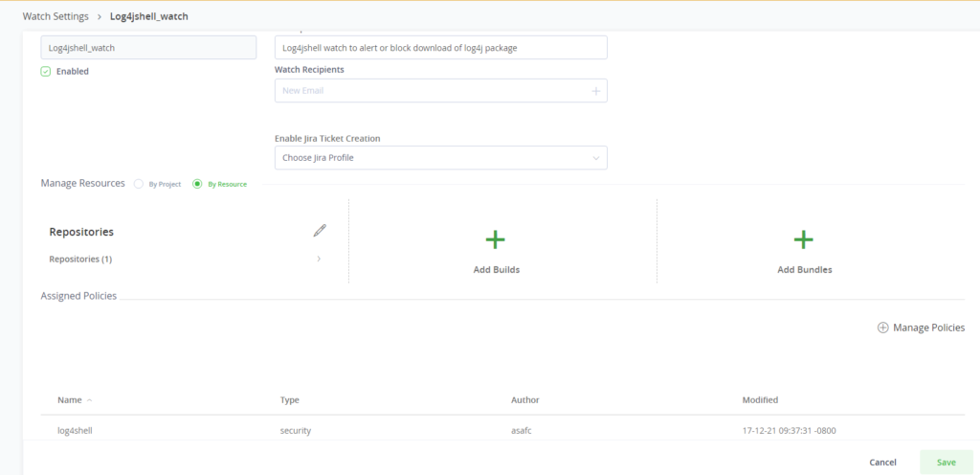
Task: Expand the Repositories (1) chevron
Action: click(x=319, y=259)
